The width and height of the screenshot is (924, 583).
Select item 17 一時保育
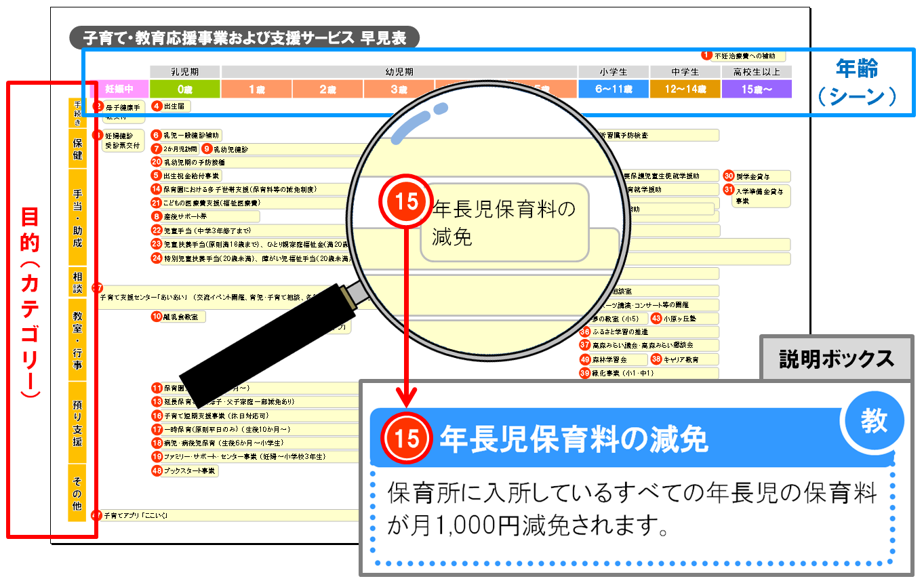click(x=255, y=429)
